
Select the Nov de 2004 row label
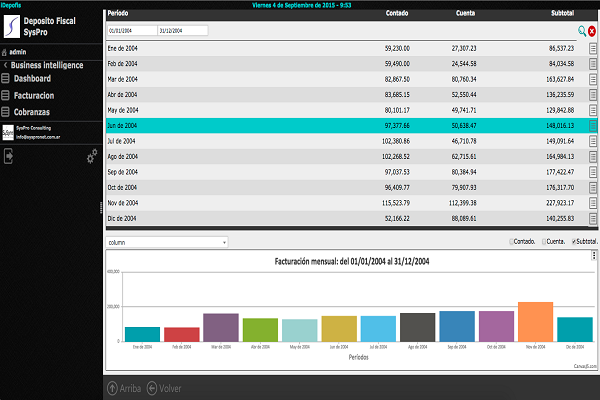pyautogui.click(x=122, y=203)
